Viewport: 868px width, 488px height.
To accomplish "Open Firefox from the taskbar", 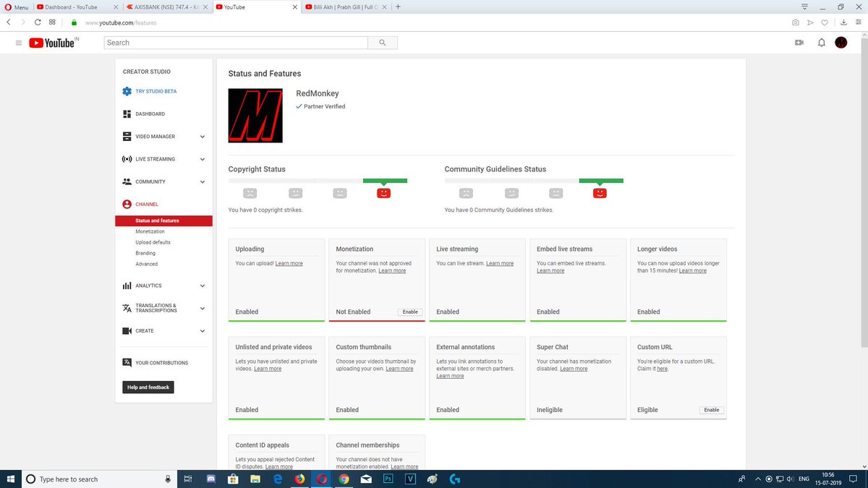I will pos(299,479).
